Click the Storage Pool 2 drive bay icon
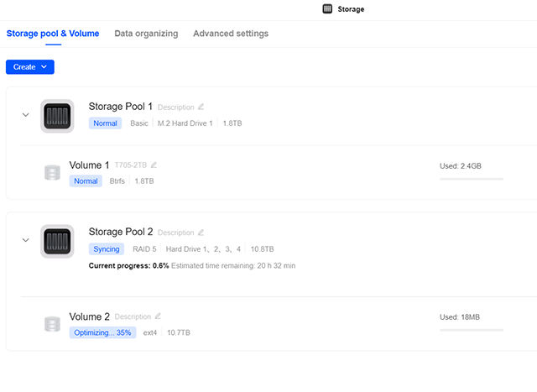The image size is (537, 392). (57, 242)
